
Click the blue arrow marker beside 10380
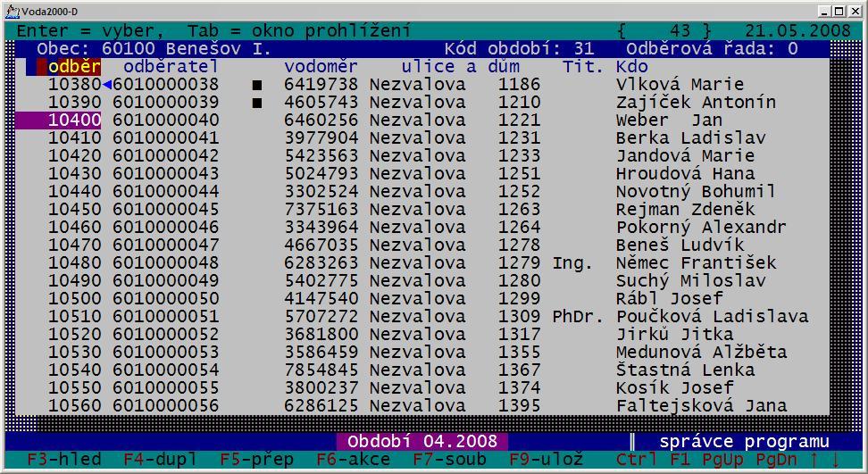(x=107, y=85)
